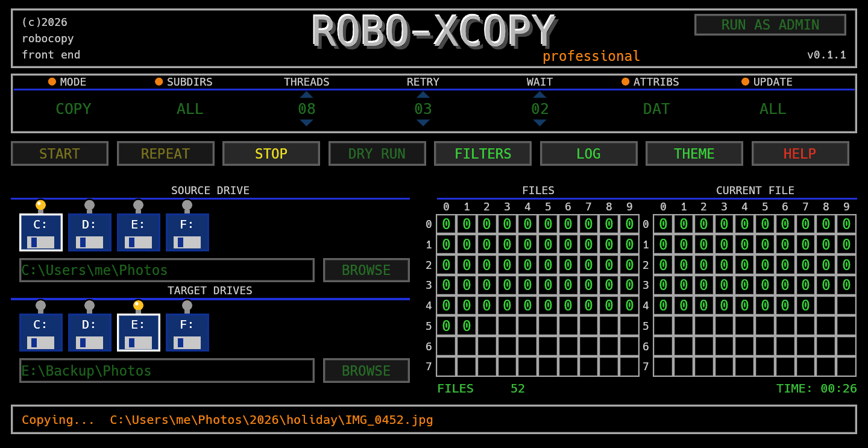The height and width of the screenshot is (448, 868).
Task: Select target drive C: floppy icon
Action: tap(41, 332)
